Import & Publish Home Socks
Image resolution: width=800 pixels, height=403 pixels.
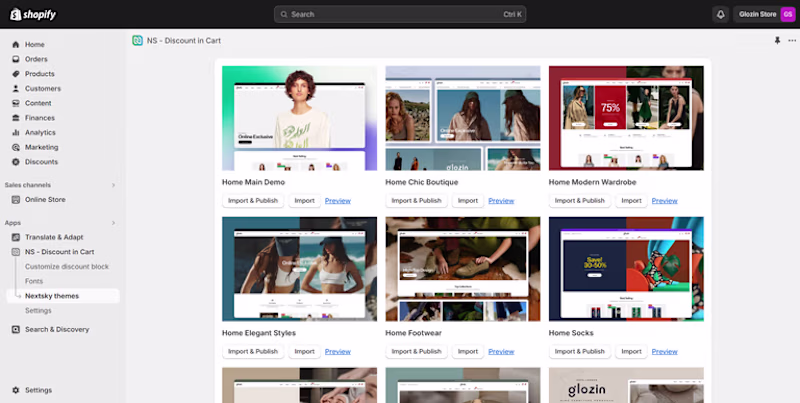point(580,351)
